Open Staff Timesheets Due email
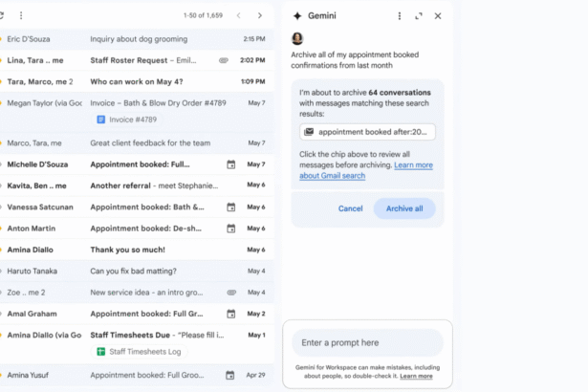 [137, 343]
